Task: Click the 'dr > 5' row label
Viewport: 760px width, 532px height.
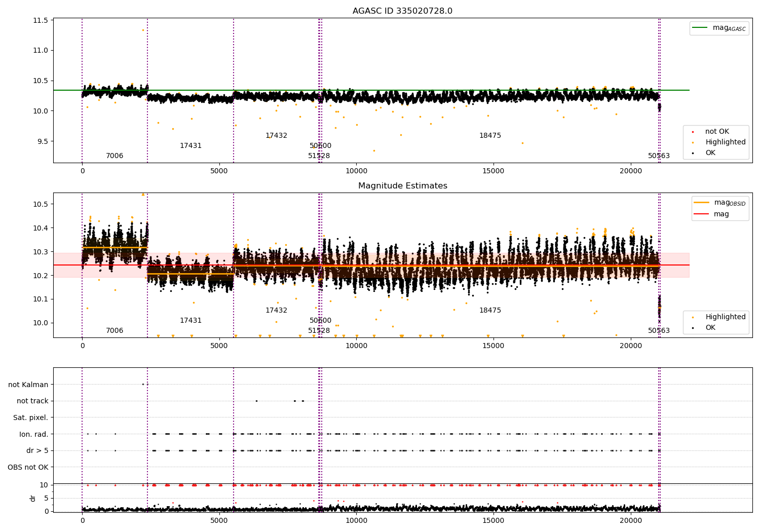Action: click(37, 451)
